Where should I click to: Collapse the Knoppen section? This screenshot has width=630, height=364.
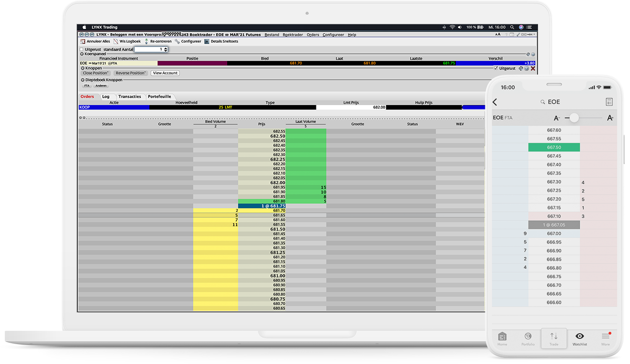[82, 68]
